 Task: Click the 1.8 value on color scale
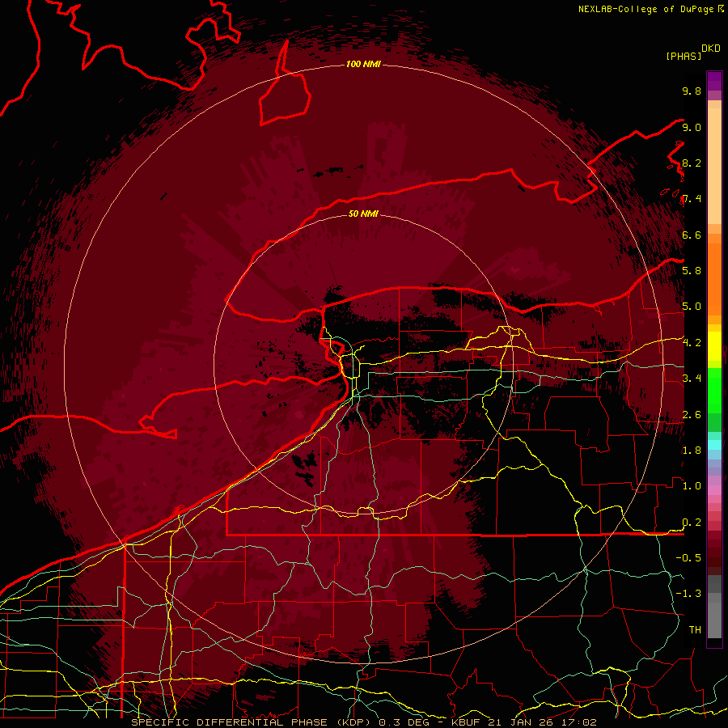pyautogui.click(x=692, y=450)
